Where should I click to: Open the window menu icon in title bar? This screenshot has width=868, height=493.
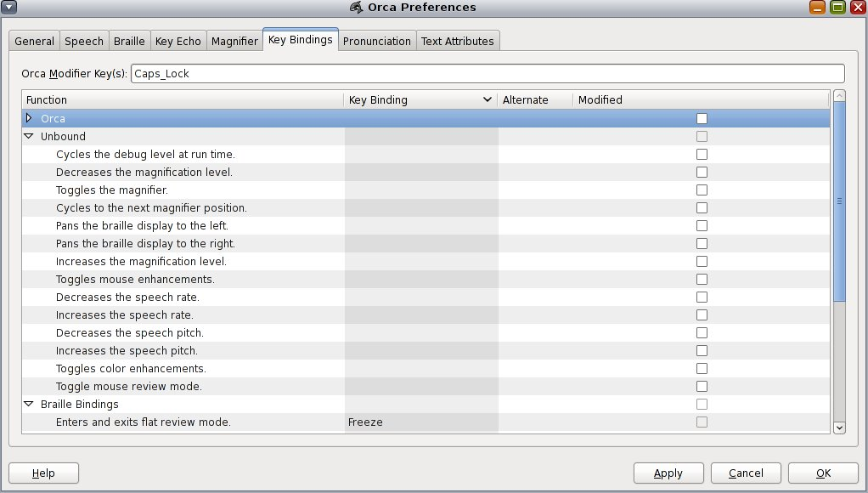(9, 7)
